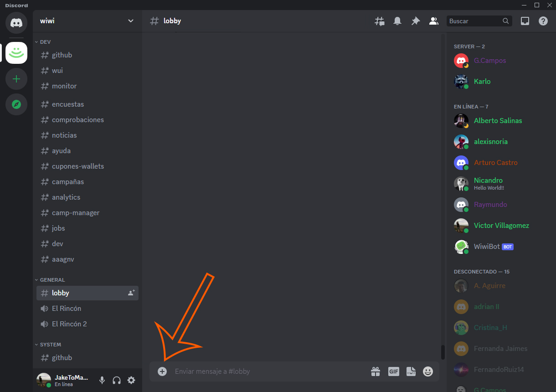Click Karlo raccoon avatar

461,82
